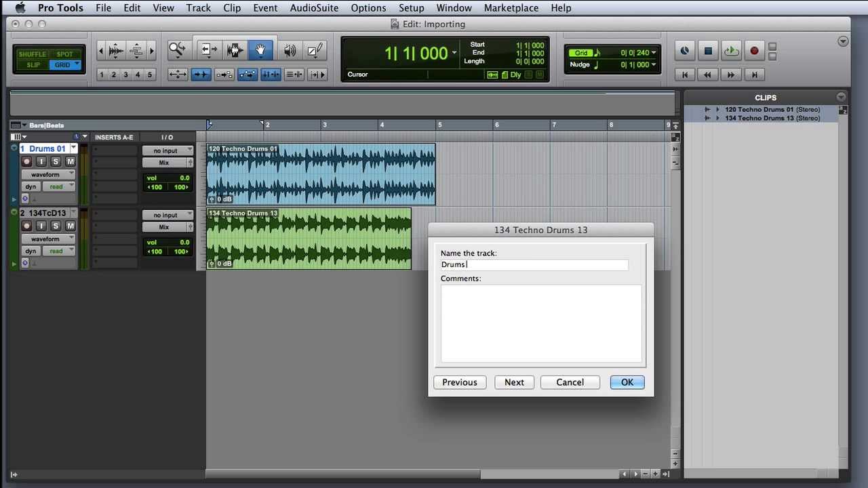Select zoom preset 5
The height and width of the screenshot is (488, 868).
point(150,75)
